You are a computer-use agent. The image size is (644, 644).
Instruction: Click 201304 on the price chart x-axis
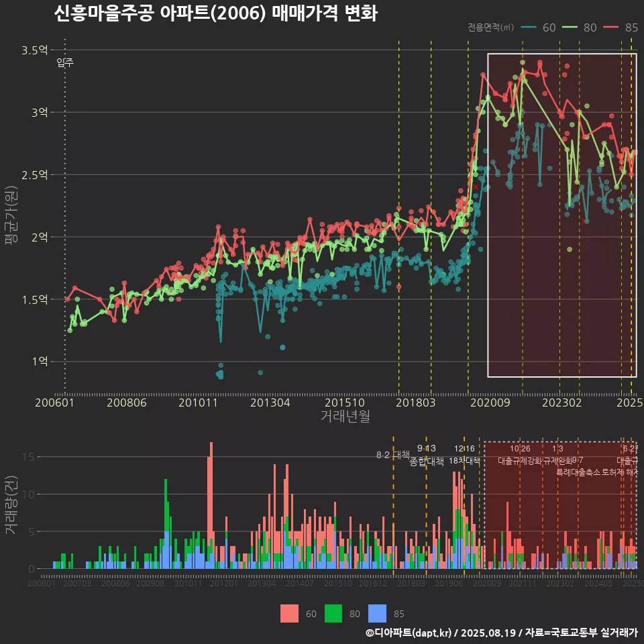tap(270, 402)
